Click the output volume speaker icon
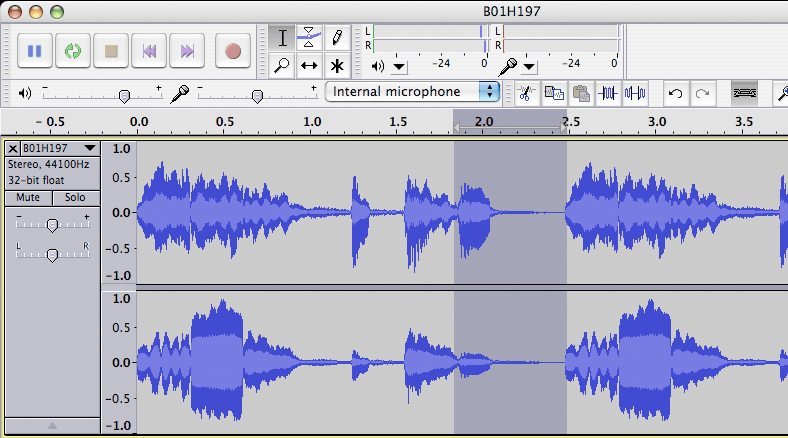Screen dimensions: 788x438 tap(25, 93)
